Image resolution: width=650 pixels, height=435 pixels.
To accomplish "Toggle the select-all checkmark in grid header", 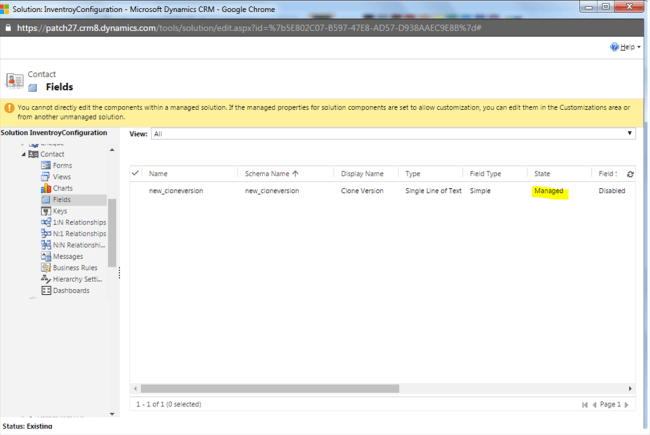I will pyautogui.click(x=135, y=173).
